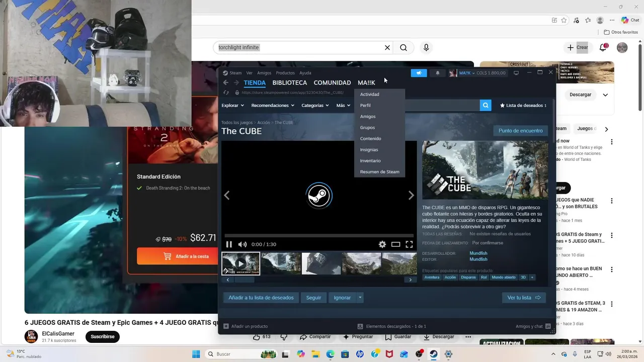Click the thumbnail strip right scroll arrow
The image size is (644, 362).
pos(411,280)
